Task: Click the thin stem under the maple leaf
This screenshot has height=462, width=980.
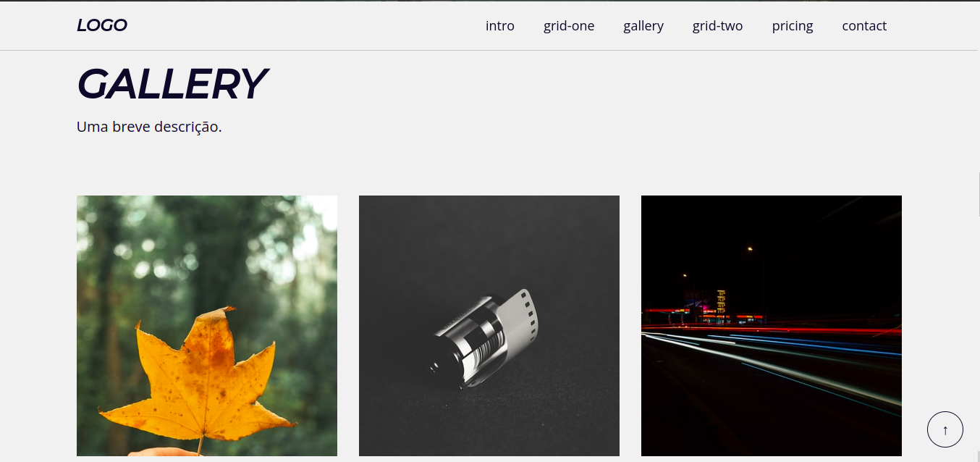Action: (200, 446)
